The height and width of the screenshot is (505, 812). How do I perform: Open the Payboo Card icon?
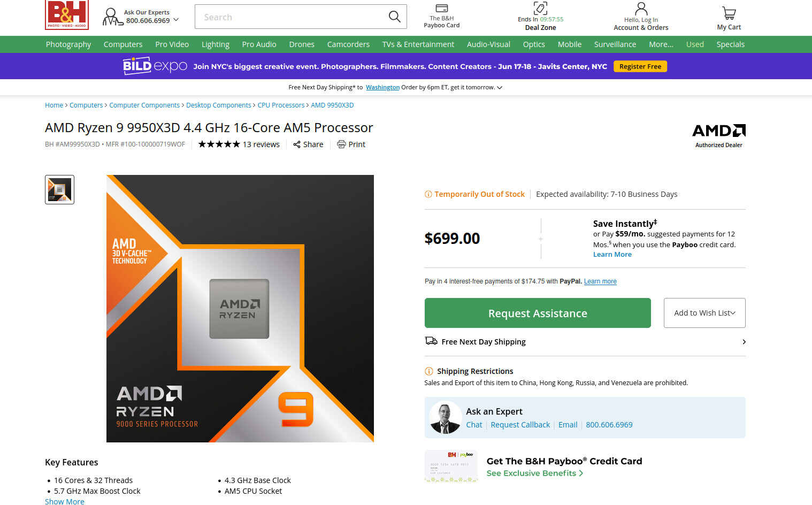(441, 8)
